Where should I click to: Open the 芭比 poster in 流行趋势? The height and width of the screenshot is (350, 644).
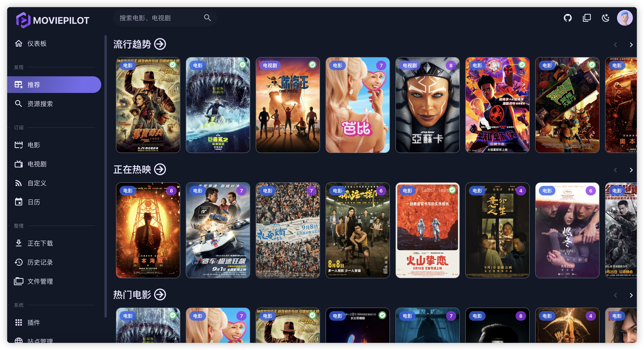(358, 105)
